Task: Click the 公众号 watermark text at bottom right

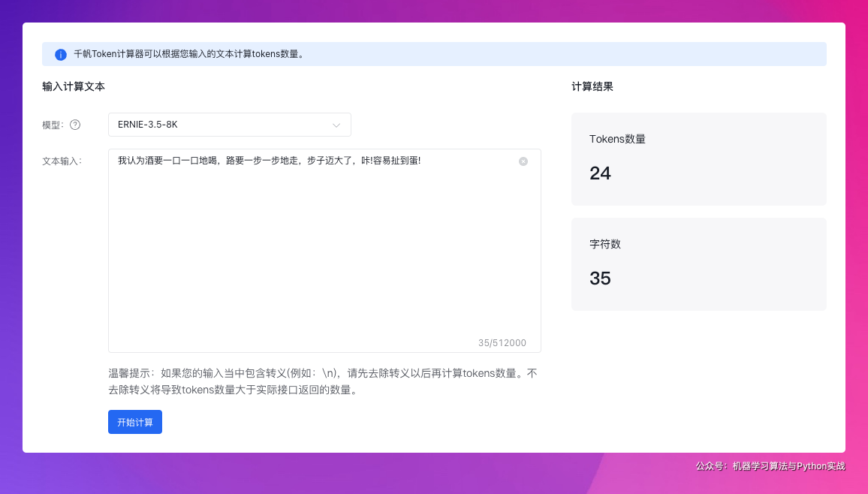Action: (770, 466)
